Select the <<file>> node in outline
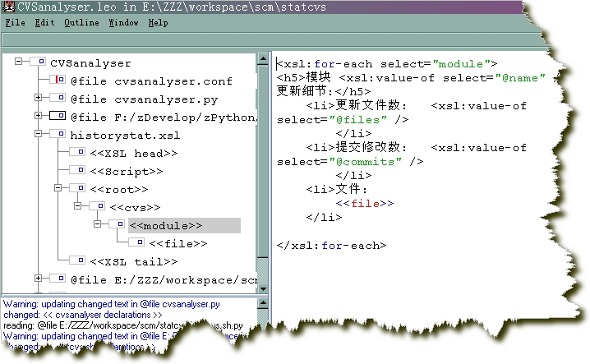Image resolution: width=590 pixels, height=364 pixels. (x=178, y=244)
